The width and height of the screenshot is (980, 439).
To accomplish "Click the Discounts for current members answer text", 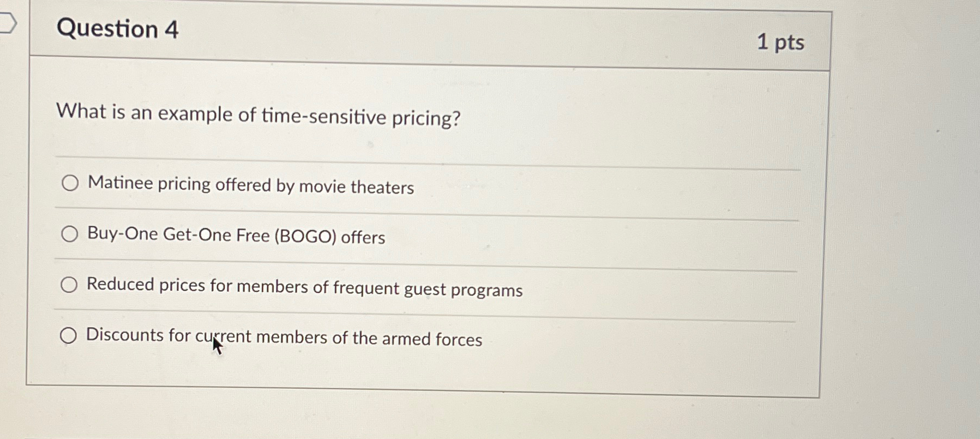I will [x=284, y=338].
